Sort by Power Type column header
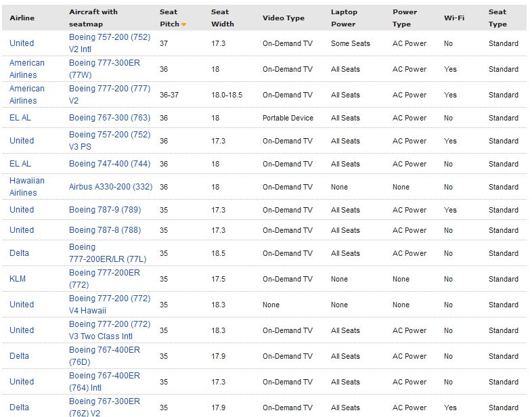The image size is (532, 417). [x=405, y=18]
